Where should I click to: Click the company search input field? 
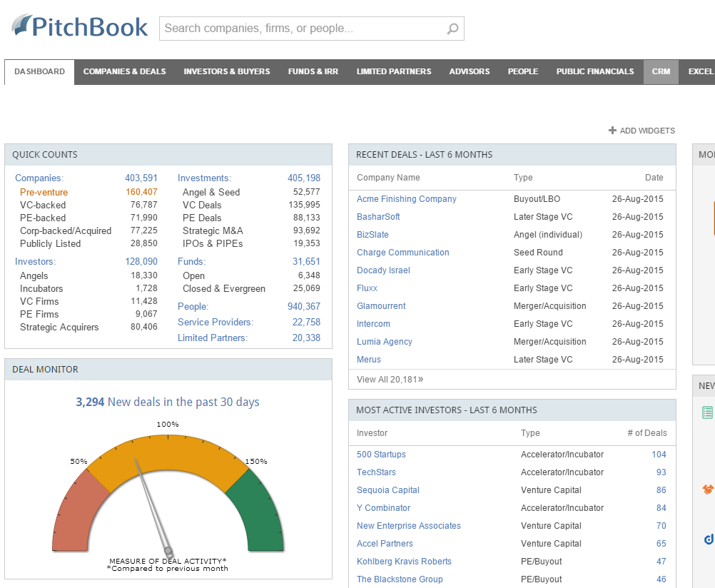300,29
